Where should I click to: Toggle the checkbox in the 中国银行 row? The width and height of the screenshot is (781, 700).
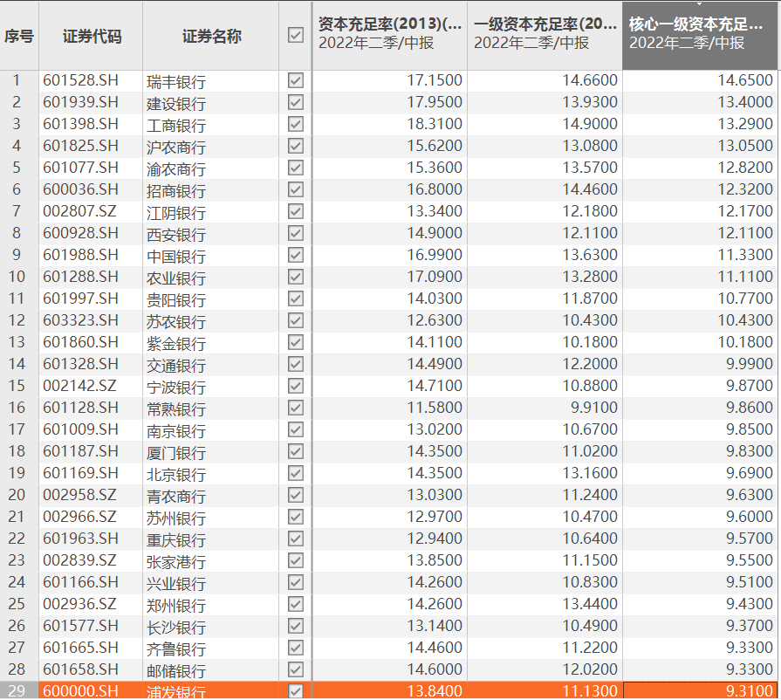[295, 255]
